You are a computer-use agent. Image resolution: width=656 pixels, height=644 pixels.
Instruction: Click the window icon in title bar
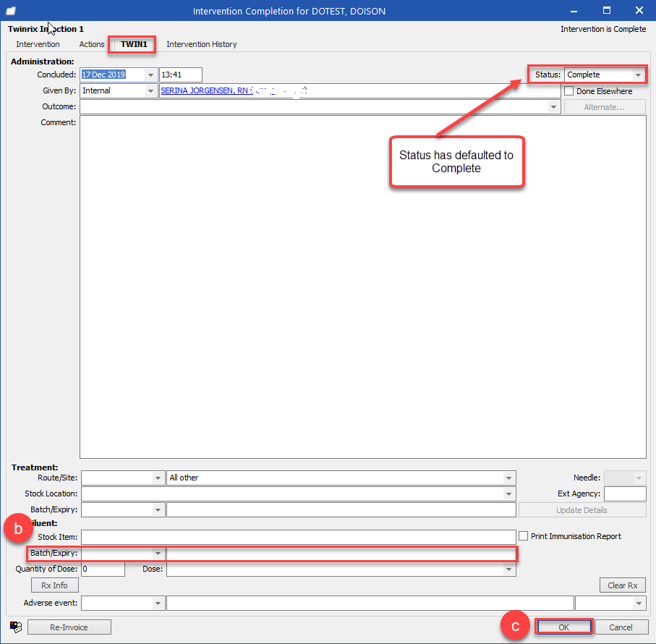11,11
